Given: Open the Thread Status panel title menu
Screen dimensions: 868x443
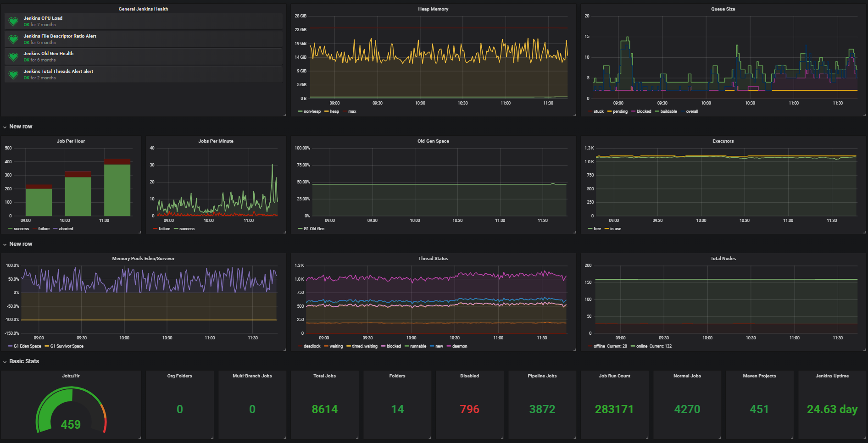Looking at the screenshot, I should 433,259.
